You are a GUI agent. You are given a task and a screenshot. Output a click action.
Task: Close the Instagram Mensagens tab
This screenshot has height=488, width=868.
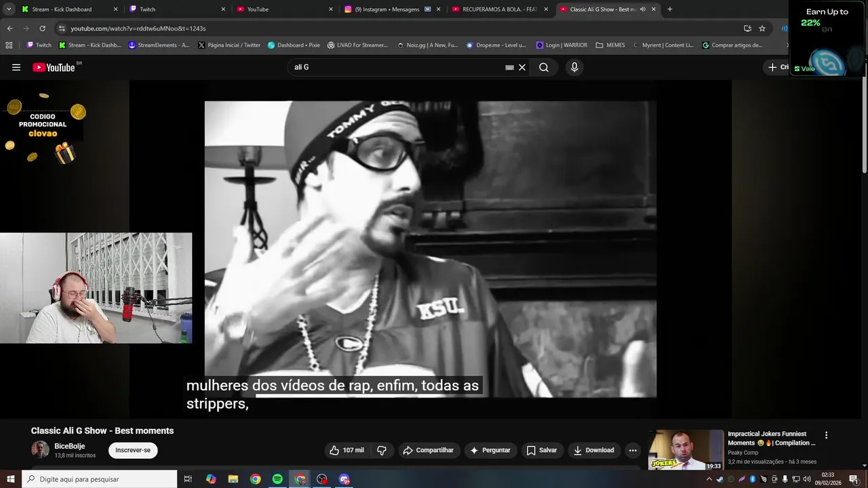tap(439, 9)
